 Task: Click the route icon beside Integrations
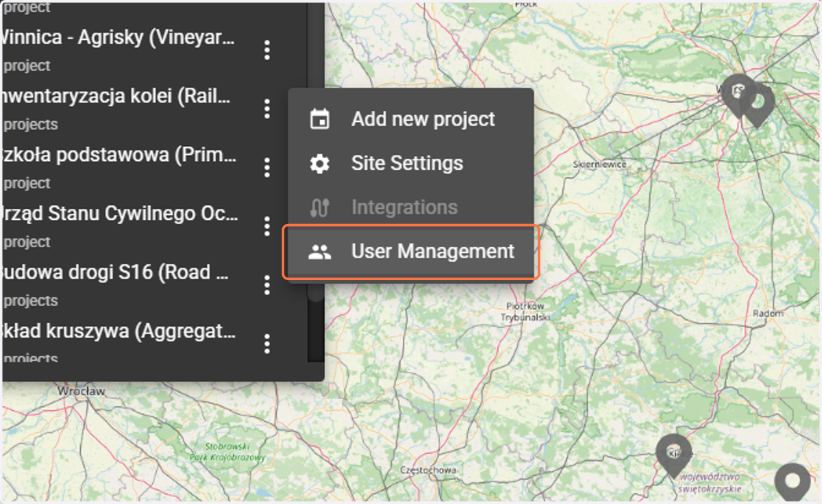tap(319, 207)
